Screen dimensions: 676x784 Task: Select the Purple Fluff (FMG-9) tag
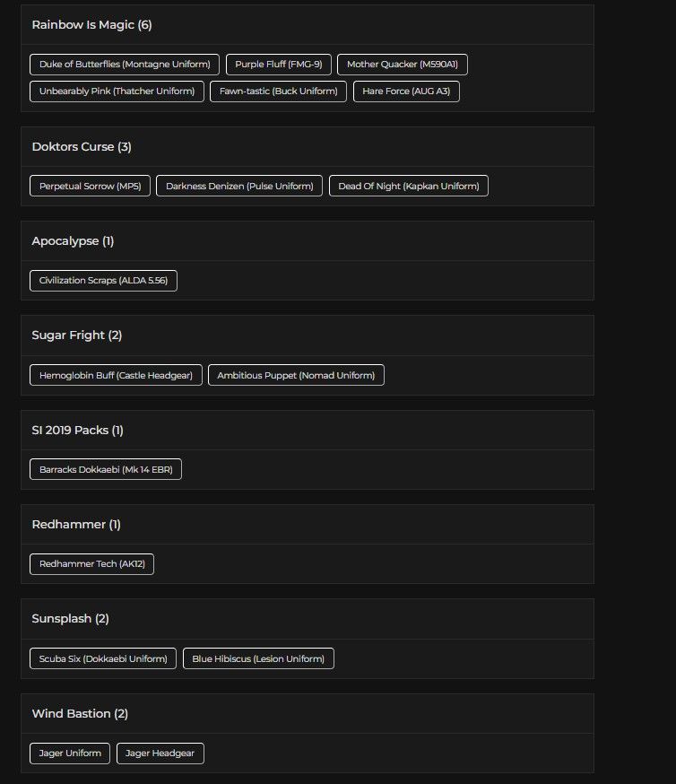pyautogui.click(x=278, y=65)
